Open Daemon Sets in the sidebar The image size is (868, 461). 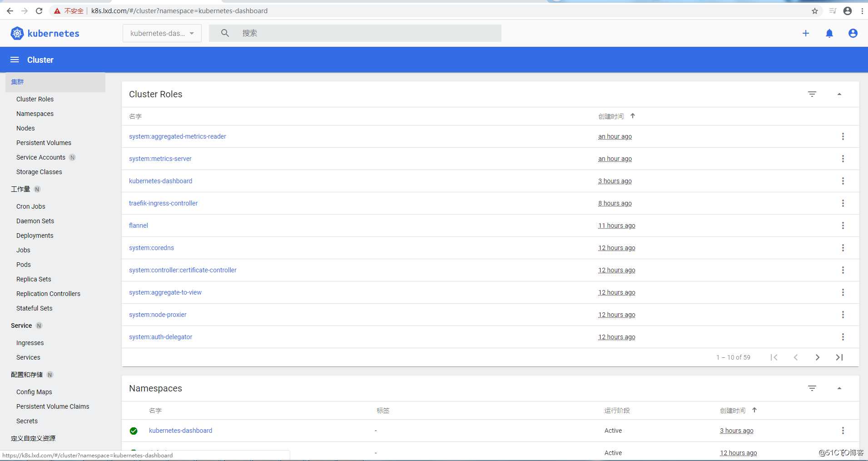coord(35,221)
